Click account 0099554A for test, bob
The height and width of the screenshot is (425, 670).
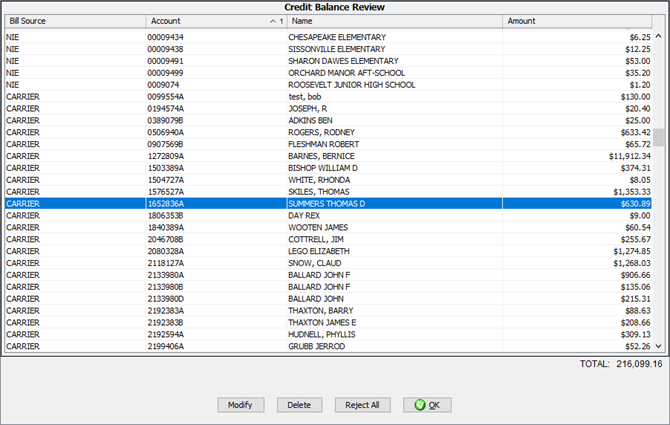tap(167, 97)
